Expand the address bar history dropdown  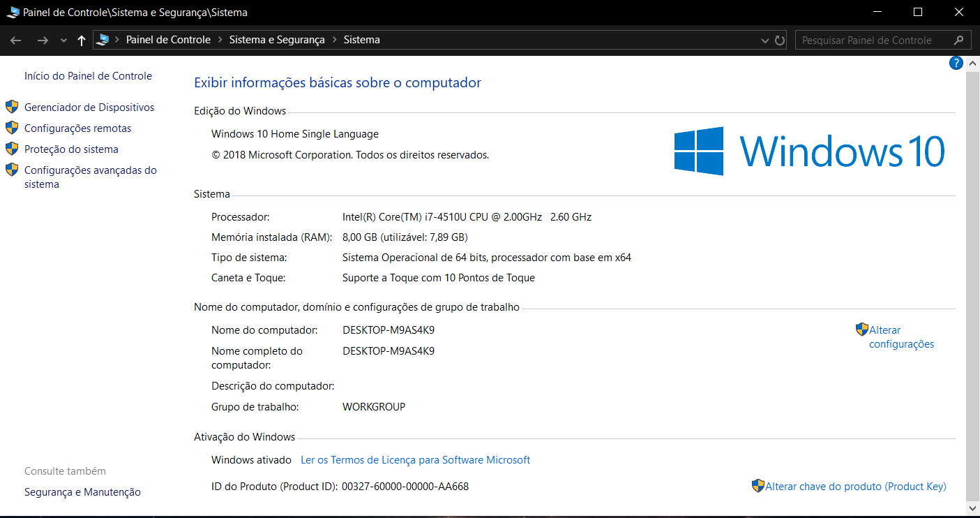tap(765, 40)
